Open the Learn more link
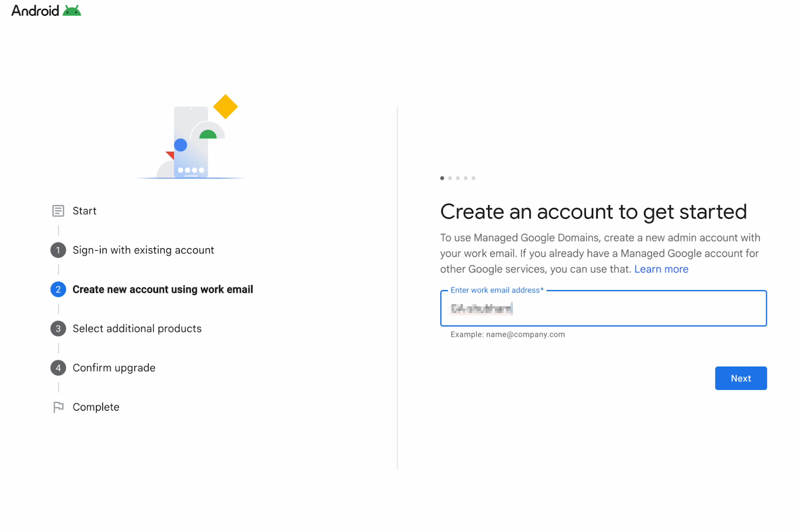Viewport: 797px width, 532px height. pyautogui.click(x=661, y=269)
